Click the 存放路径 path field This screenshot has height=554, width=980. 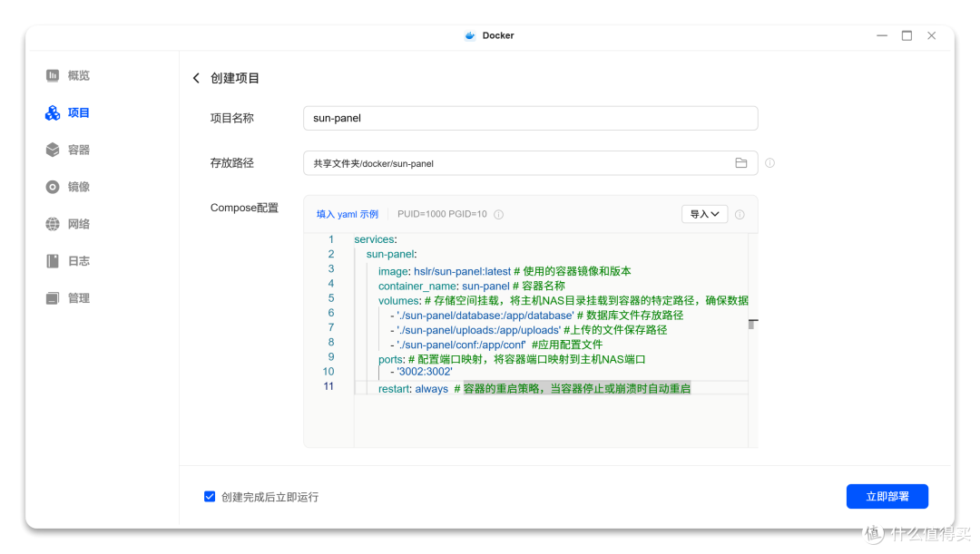click(x=530, y=163)
